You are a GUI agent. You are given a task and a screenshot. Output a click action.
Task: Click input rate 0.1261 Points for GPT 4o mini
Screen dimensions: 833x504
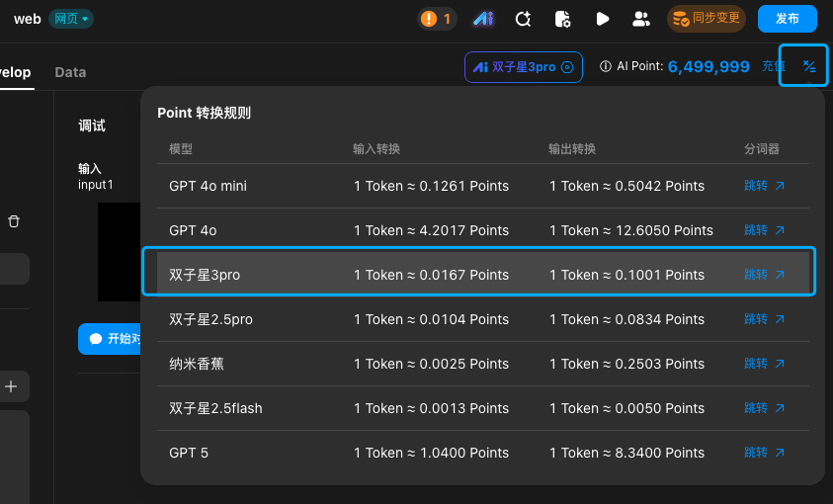pos(432,186)
